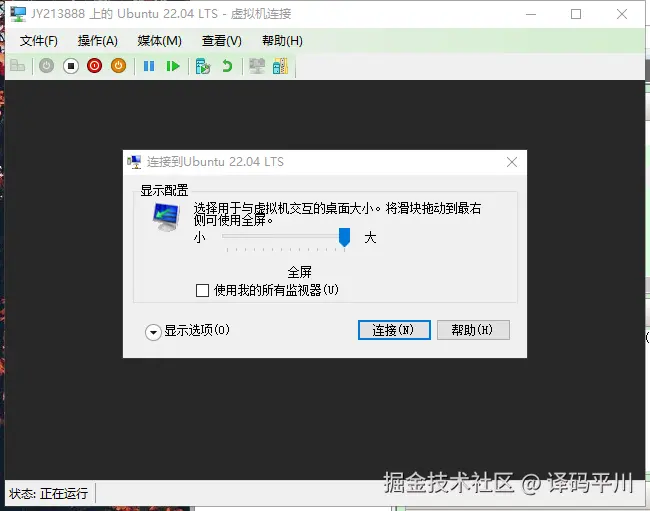Open the 操作(A) menu
The height and width of the screenshot is (511, 650).
pyautogui.click(x=97, y=41)
